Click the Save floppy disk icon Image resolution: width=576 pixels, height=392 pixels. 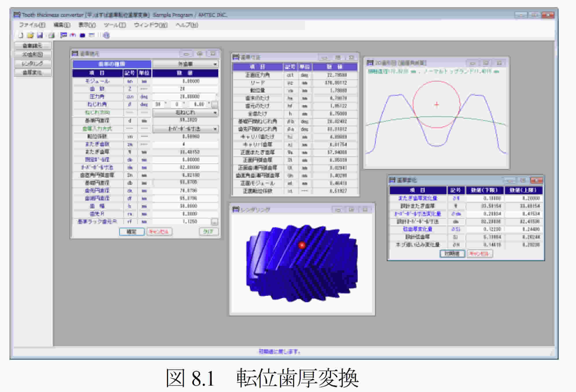[x=40, y=35]
